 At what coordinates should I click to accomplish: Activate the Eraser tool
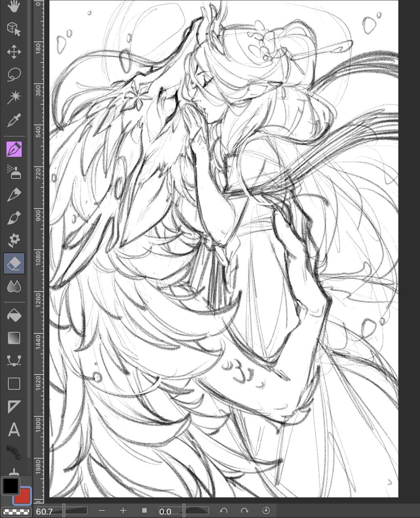tap(14, 263)
